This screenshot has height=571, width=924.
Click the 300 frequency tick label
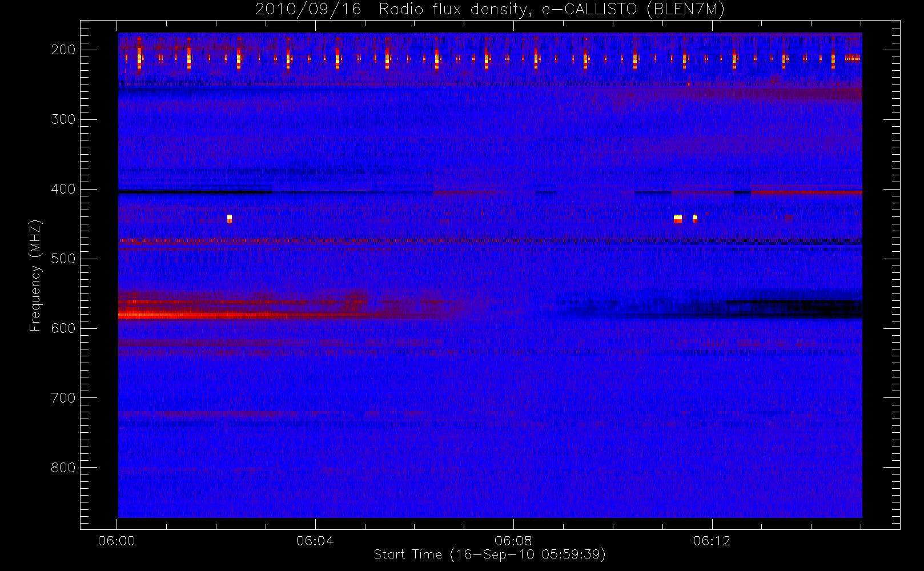pyautogui.click(x=63, y=119)
